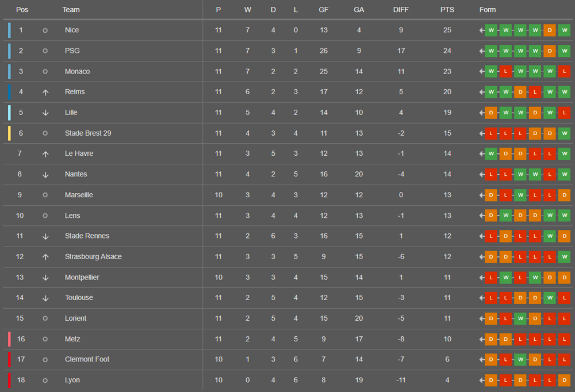Viewport: 575px width, 392px height.
Task: Click the Form column header
Action: [488, 10]
